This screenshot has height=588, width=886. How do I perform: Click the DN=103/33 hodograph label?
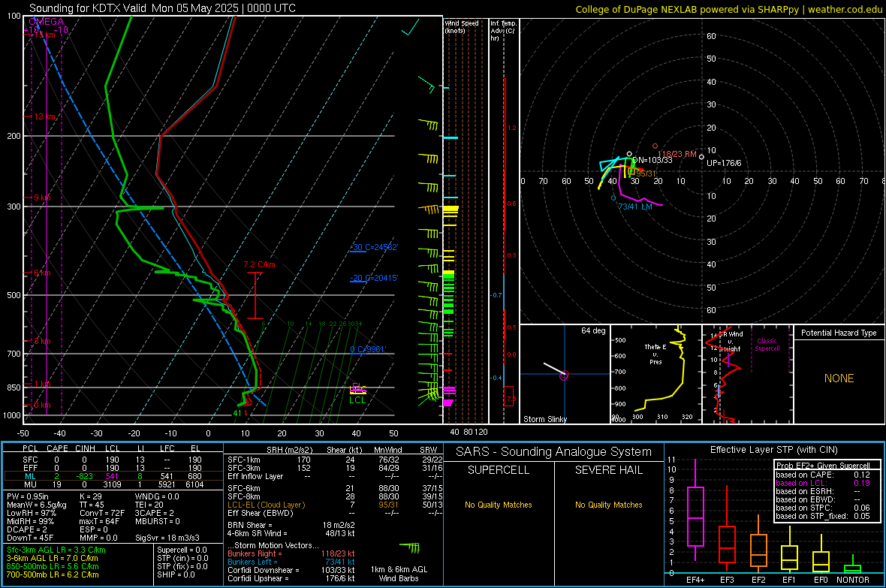[652, 160]
